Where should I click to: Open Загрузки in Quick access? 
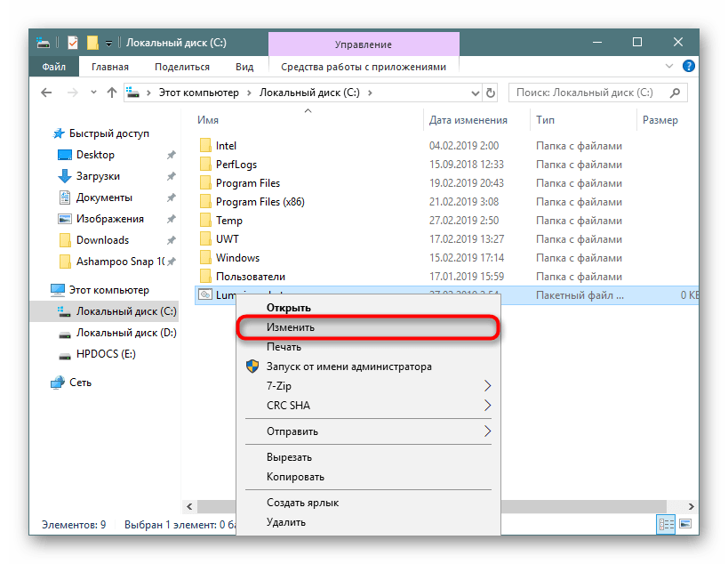(x=98, y=176)
